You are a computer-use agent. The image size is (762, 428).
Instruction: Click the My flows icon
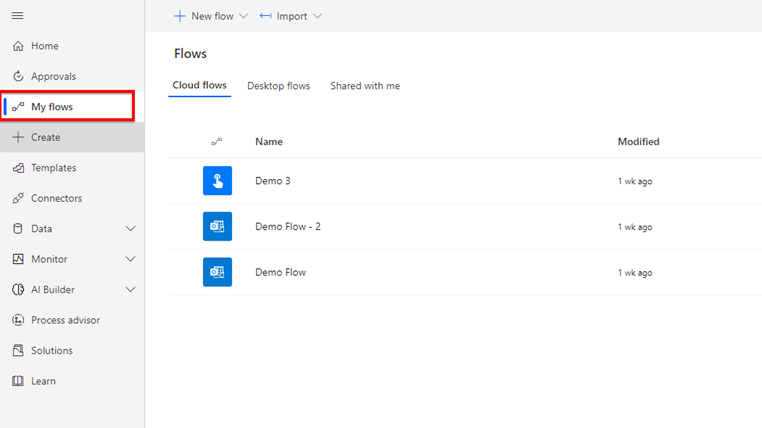click(x=18, y=107)
